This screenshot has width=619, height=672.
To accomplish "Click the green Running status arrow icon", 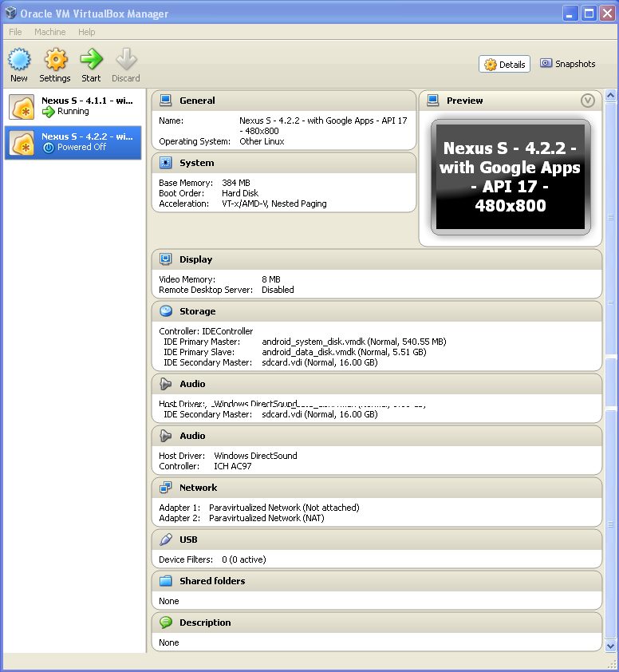I will 49,112.
